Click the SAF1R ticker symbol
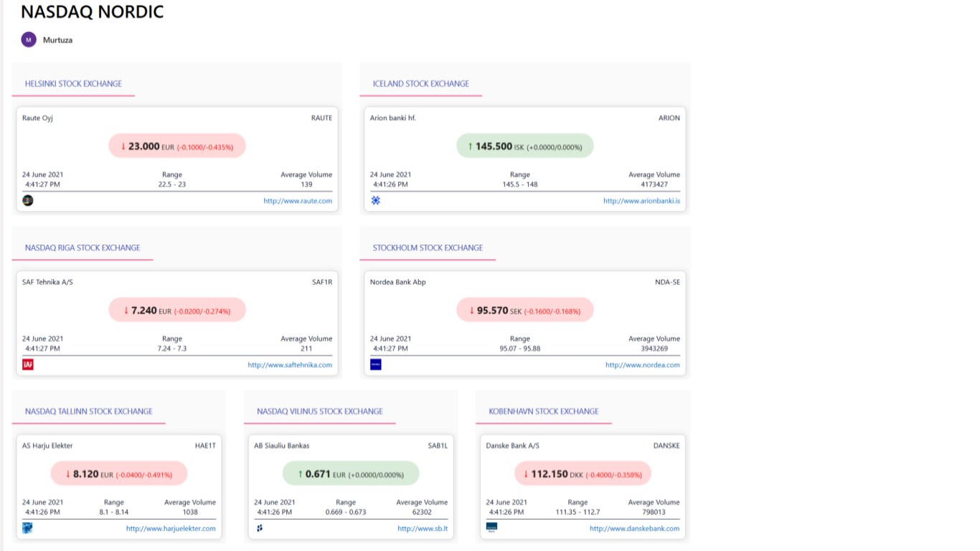 tap(323, 282)
